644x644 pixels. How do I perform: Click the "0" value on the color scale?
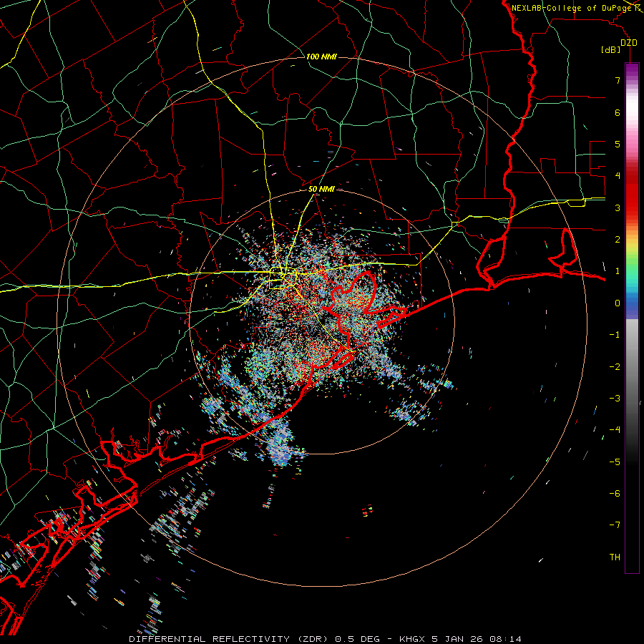point(618,303)
